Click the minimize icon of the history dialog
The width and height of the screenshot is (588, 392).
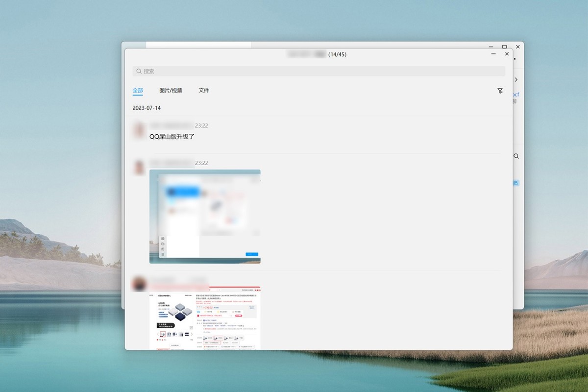[493, 54]
